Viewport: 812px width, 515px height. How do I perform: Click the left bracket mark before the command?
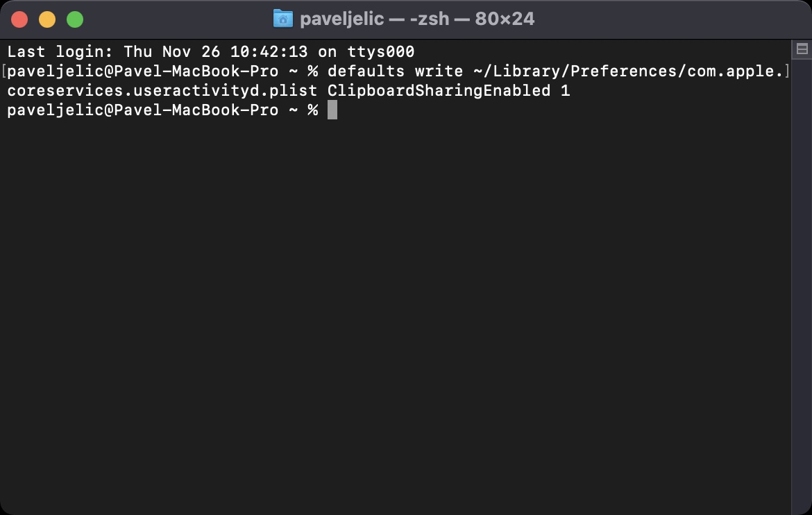pos(3,71)
